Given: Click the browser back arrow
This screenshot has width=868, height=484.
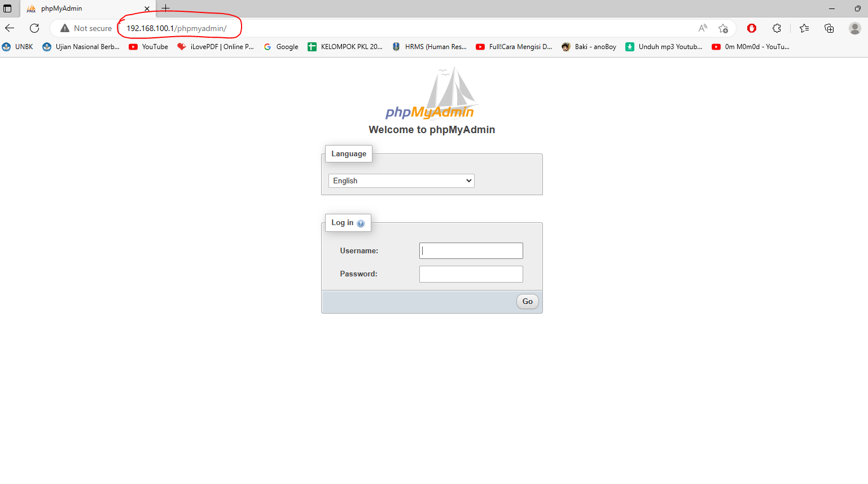Looking at the screenshot, I should (x=9, y=28).
